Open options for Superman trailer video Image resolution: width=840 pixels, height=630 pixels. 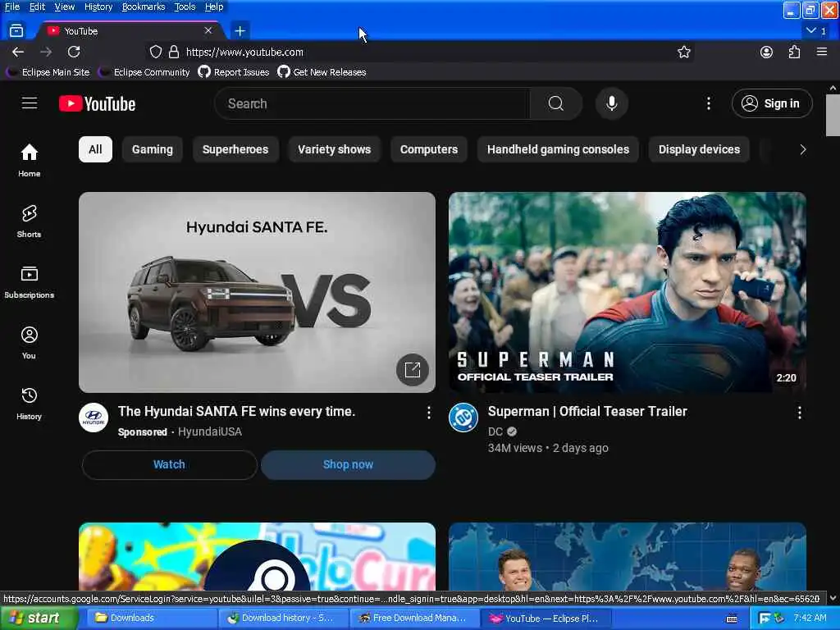coord(799,412)
